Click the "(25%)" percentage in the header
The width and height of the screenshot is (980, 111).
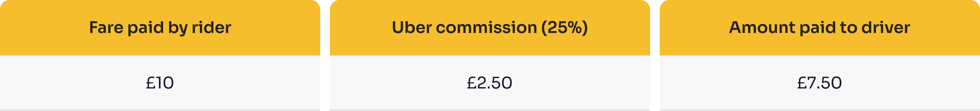tap(565, 28)
